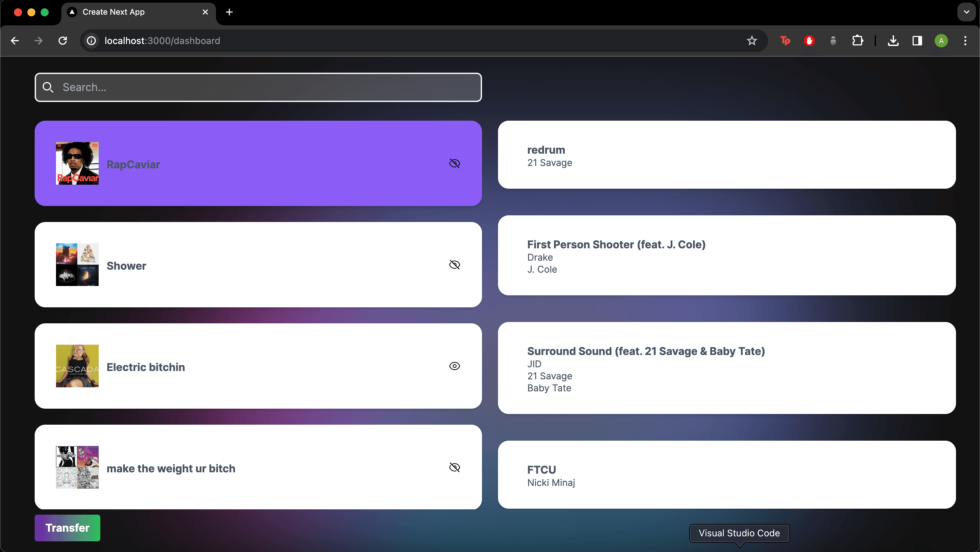Open the red stop-hand blocker extension

point(809,41)
